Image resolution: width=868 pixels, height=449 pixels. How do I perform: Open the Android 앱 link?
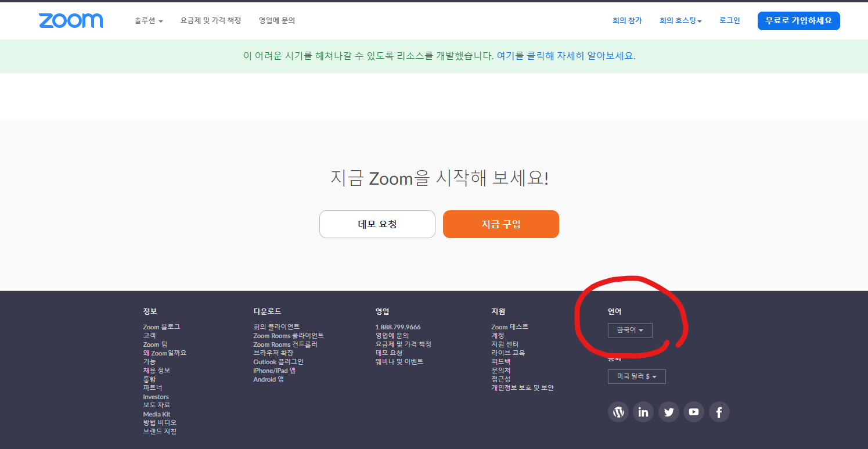tap(268, 379)
